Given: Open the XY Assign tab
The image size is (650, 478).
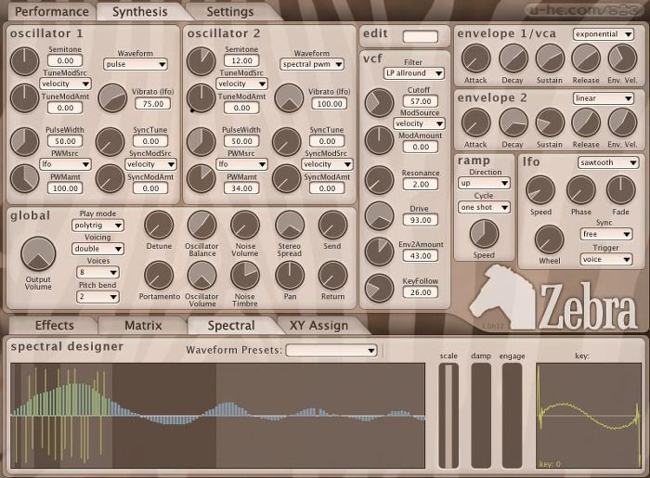Looking at the screenshot, I should click(318, 325).
